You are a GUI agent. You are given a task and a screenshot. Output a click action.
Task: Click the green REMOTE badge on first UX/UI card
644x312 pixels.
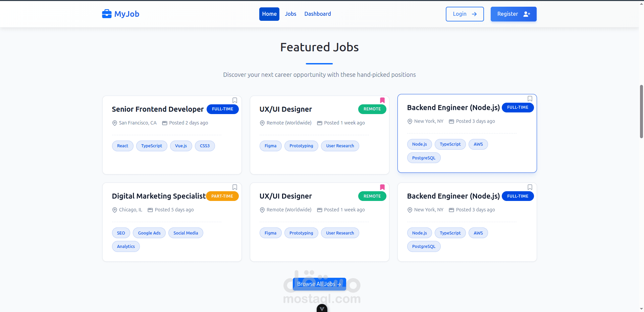(372, 109)
